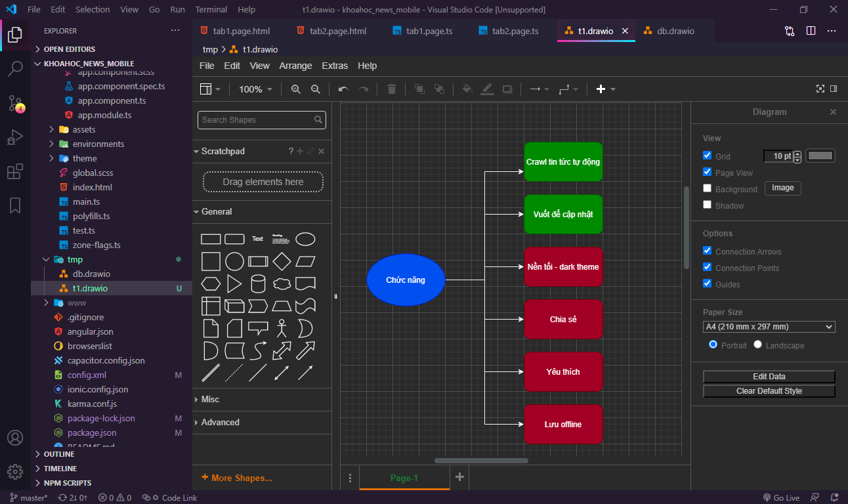The height and width of the screenshot is (504, 848).
Task: Collapse the General shapes section
Action: click(262, 211)
